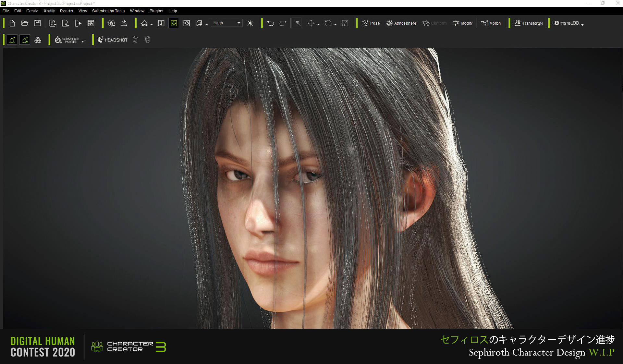Open a project using the folder icon
Image resolution: width=623 pixels, height=364 pixels.
click(25, 23)
